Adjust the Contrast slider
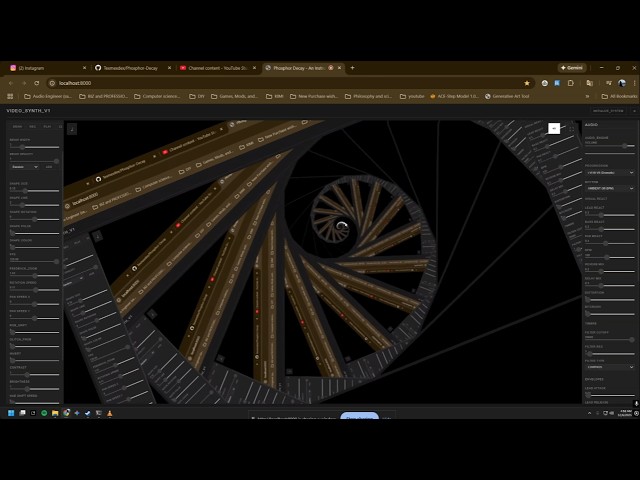 35,374
